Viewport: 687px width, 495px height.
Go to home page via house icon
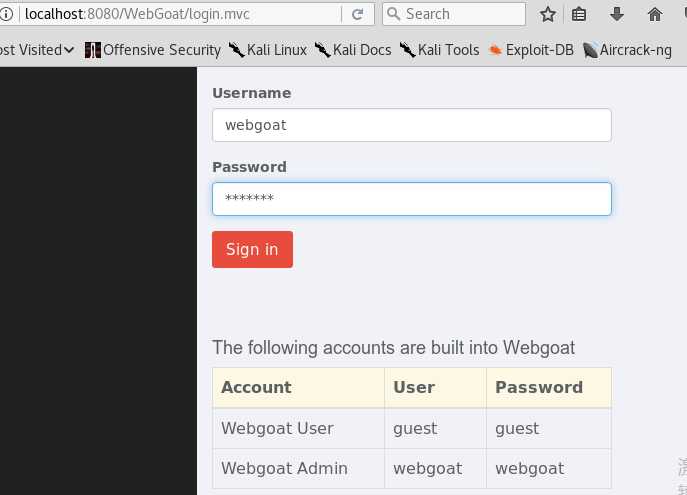click(655, 14)
